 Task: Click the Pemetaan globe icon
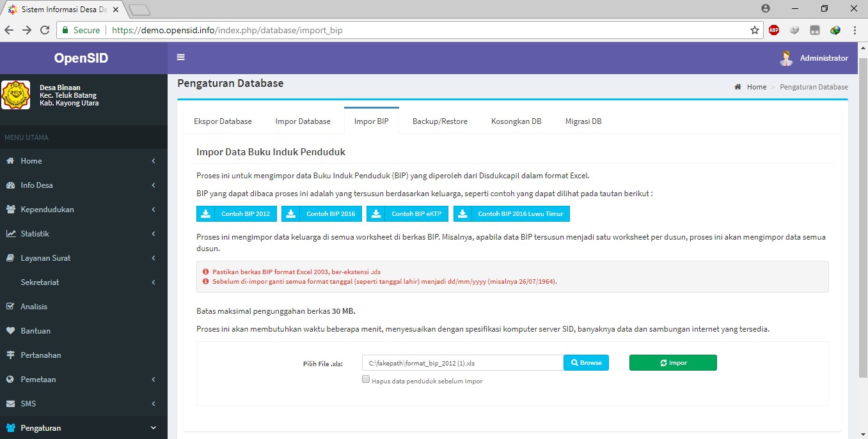[10, 380]
